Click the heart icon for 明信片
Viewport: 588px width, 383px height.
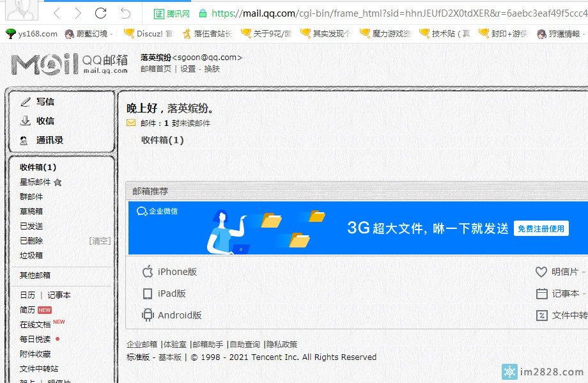pyautogui.click(x=541, y=272)
